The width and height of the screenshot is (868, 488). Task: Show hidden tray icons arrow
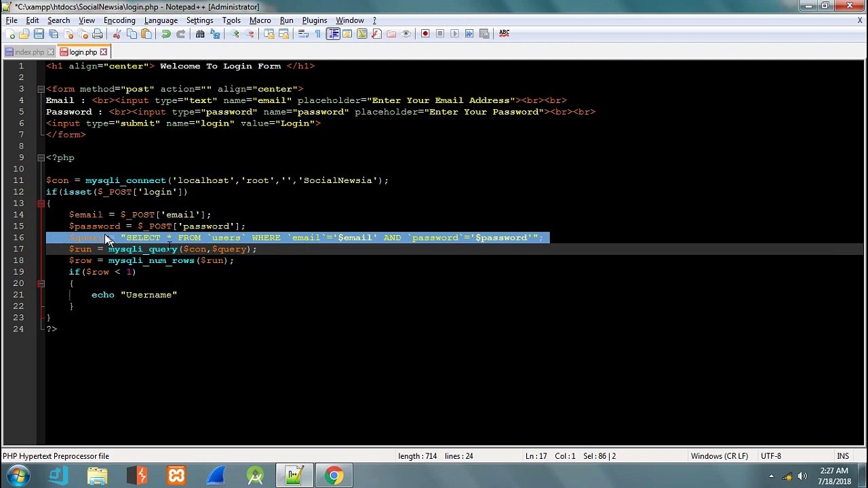click(x=771, y=476)
